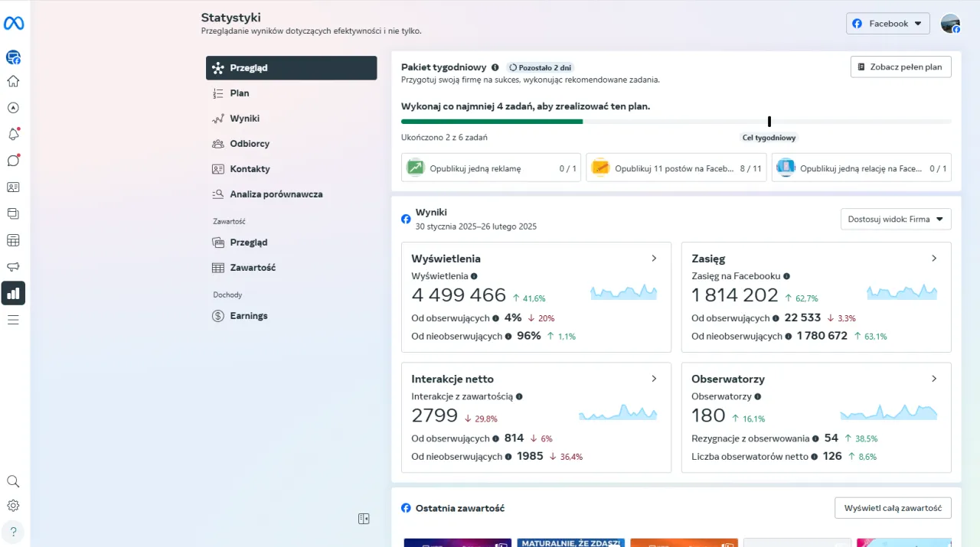Open the inbox chat bubble icon
980x547 pixels.
click(13, 161)
